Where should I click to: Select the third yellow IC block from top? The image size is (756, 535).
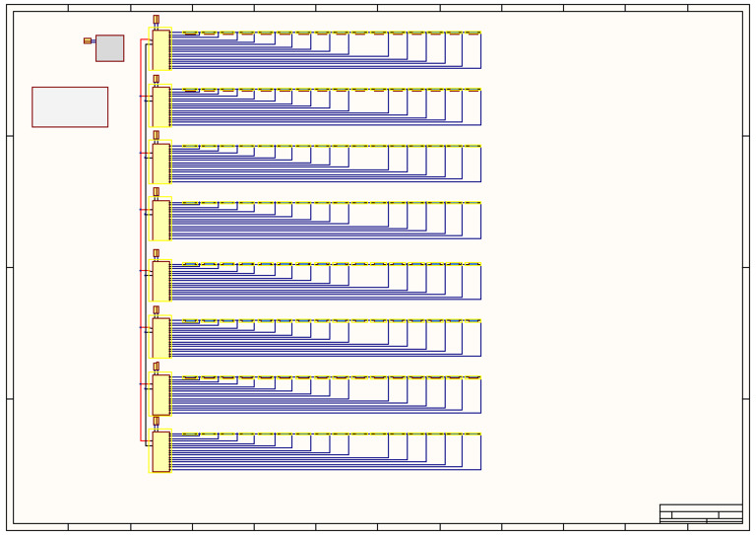pos(161,163)
